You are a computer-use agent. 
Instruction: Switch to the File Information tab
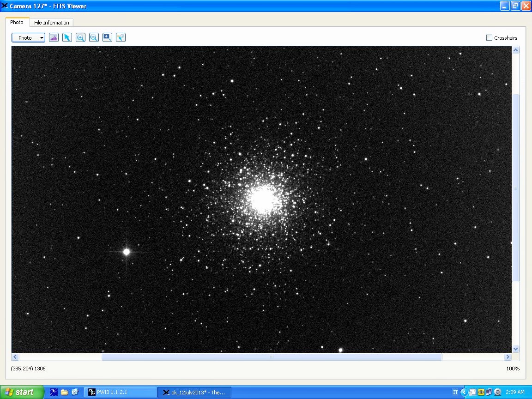(x=51, y=23)
